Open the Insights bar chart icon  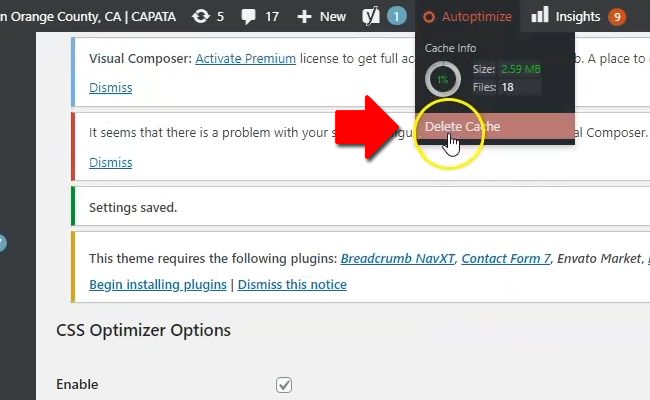[x=540, y=15]
